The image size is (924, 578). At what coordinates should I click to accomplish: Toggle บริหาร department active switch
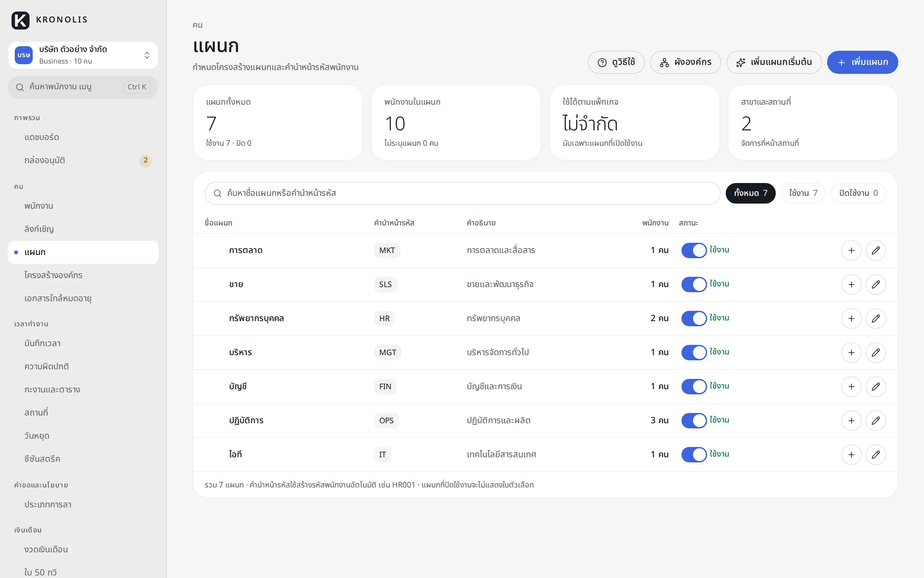point(694,353)
